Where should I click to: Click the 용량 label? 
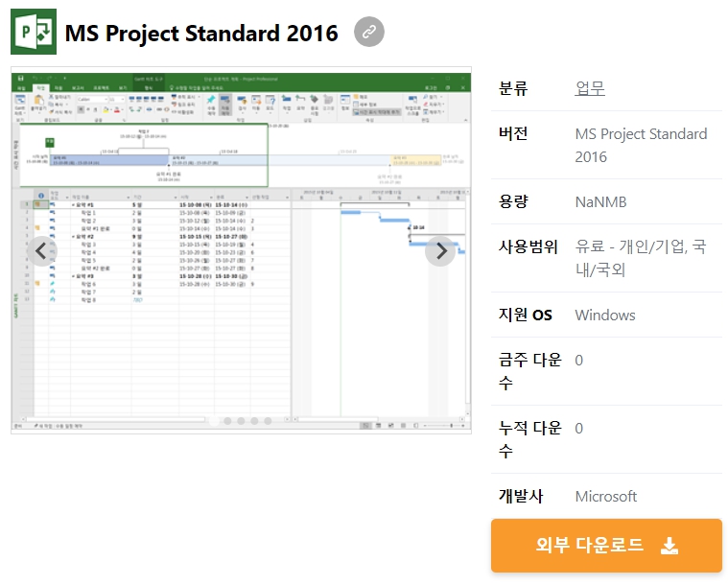point(513,201)
